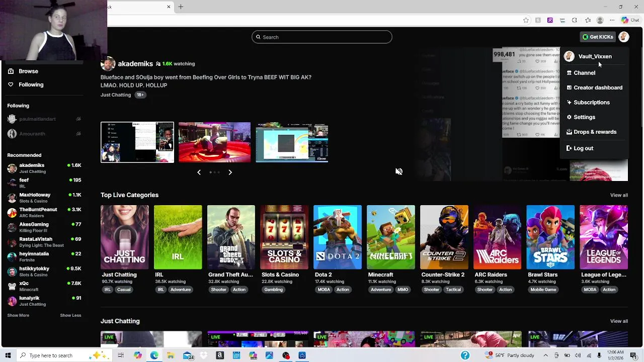Viewport: 644px width, 362px height.
Task: Open the Brawl Stars category card
Action: [x=550, y=237]
